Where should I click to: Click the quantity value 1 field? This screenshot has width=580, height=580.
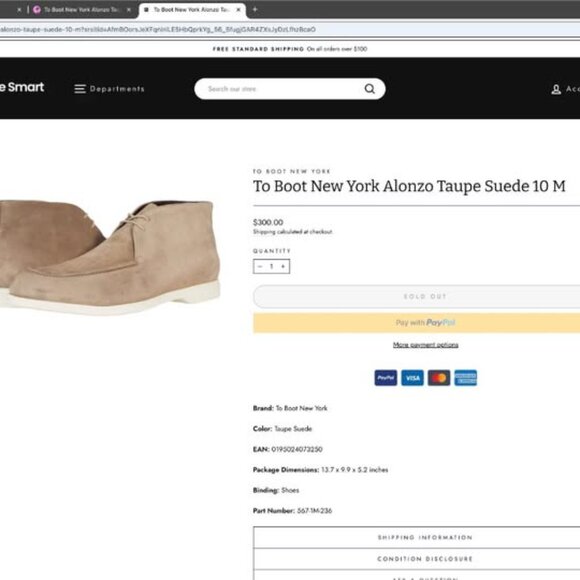click(x=272, y=266)
